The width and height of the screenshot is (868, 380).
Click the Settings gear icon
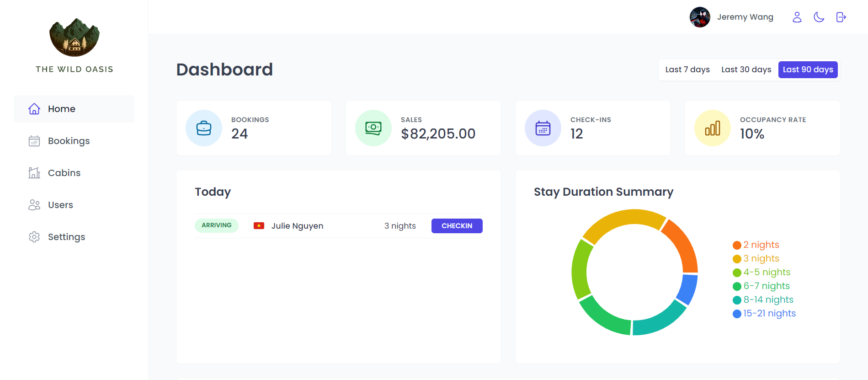click(34, 237)
